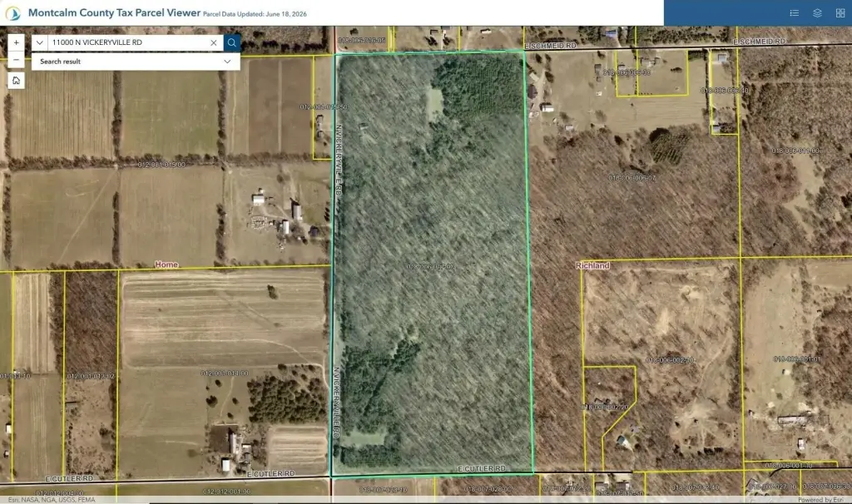This screenshot has height=504, width=852.
Task: Select parcel 018-006-002-10
Action: pos(670,360)
